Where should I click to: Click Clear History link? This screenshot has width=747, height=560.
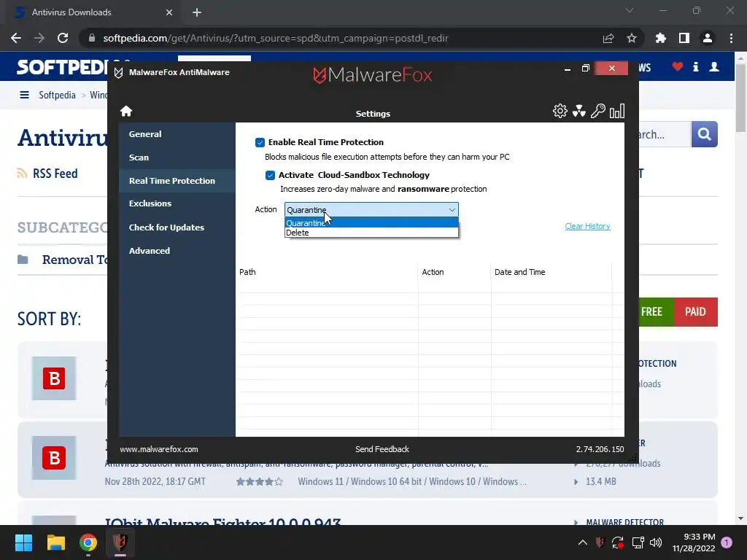tap(587, 226)
